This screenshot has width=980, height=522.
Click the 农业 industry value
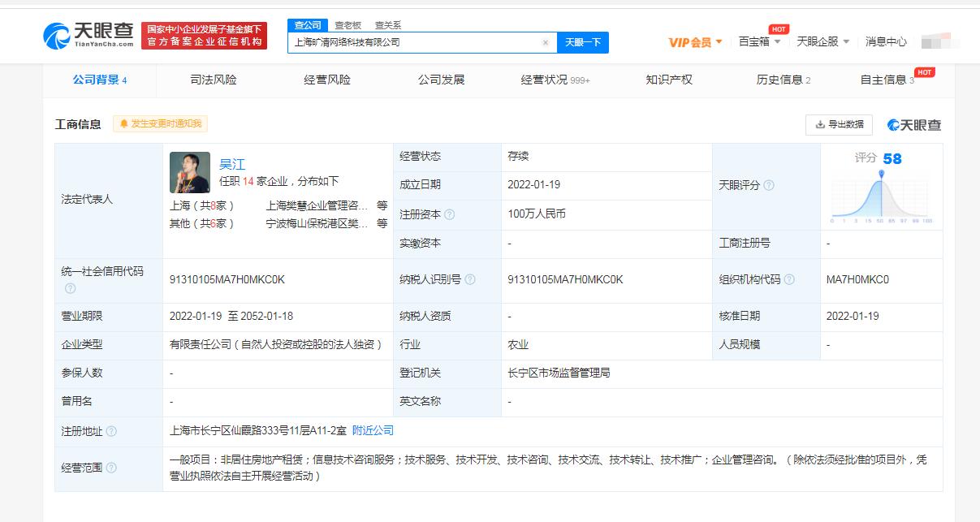click(518, 344)
